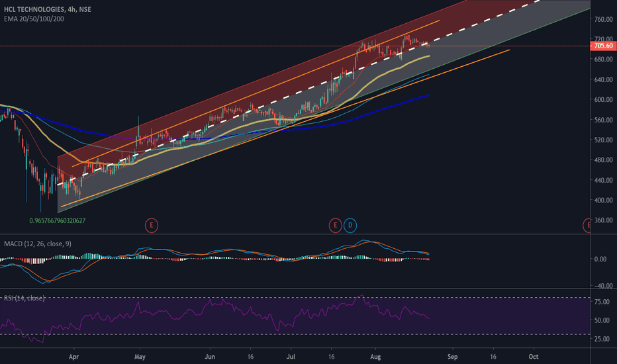
Task: Click the green value 0.9657667960320627
Action: click(58, 221)
